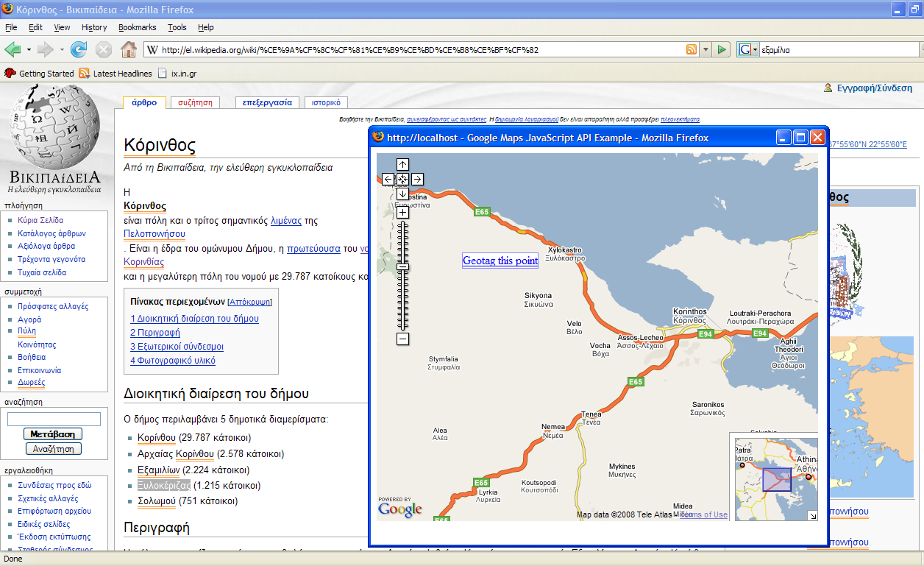This screenshot has width=924, height=566.
Task: Click the Wikipedia sidebar search field
Action: [54, 419]
